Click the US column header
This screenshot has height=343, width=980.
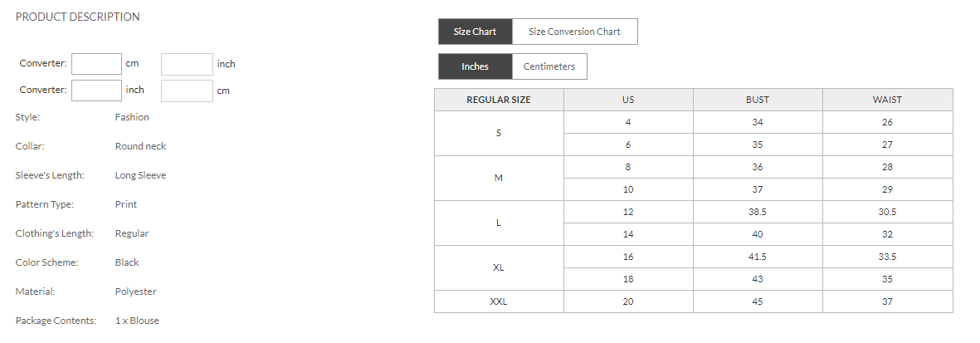pyautogui.click(x=628, y=100)
